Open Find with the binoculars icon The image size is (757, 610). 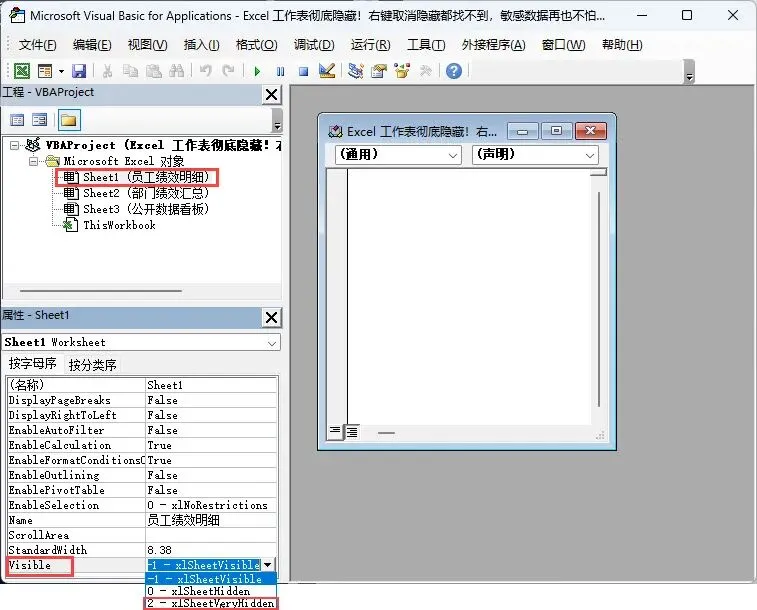(177, 71)
